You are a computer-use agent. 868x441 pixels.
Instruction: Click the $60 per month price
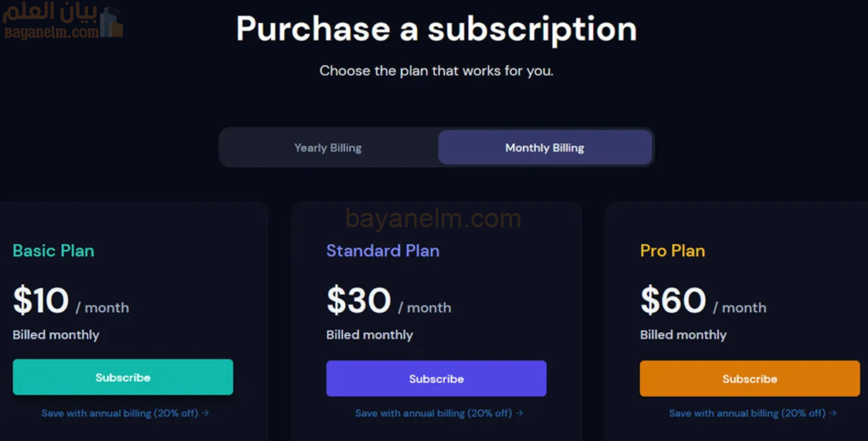703,302
